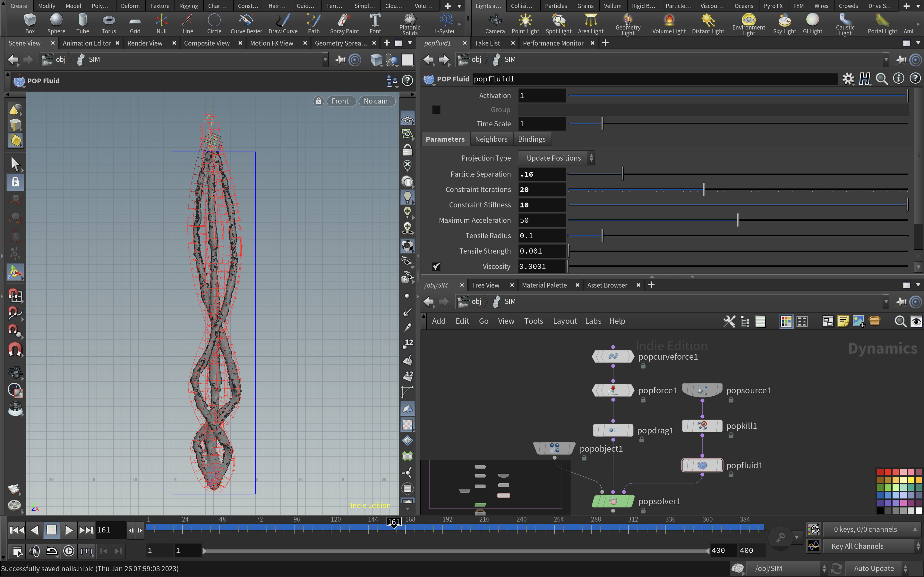Toggle the Viscosity checkbox
Viewport: 924px width, 577px height.
click(436, 266)
